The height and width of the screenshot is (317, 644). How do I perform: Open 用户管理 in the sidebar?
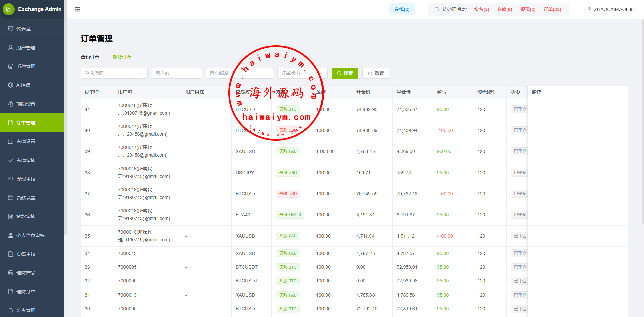26,48
